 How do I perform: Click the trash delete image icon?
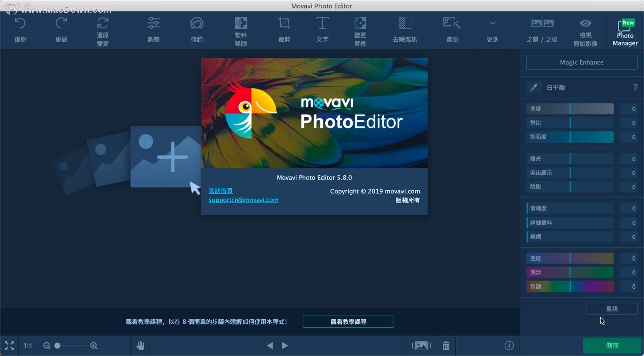point(446,346)
